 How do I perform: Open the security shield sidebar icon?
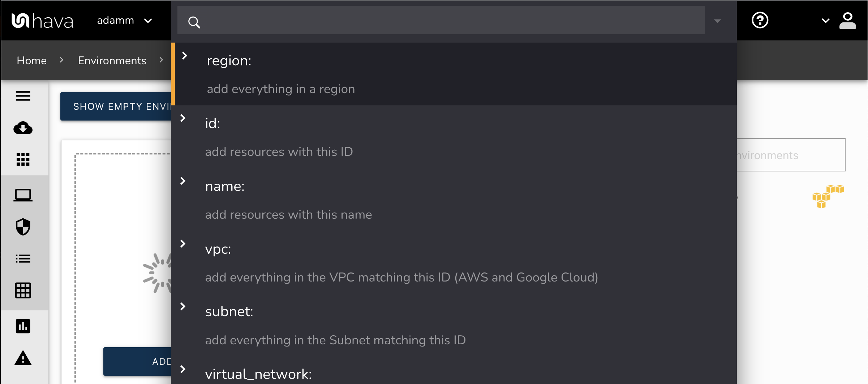tap(23, 227)
